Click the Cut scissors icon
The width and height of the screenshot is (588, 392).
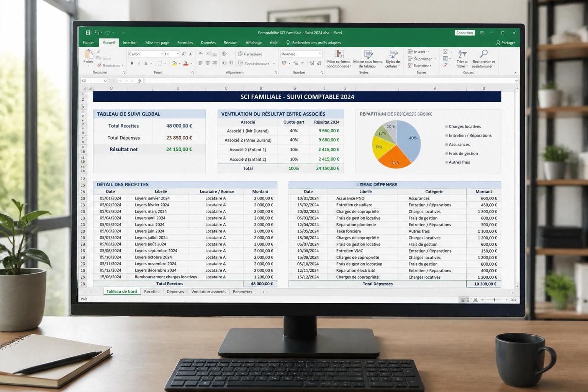click(x=98, y=51)
